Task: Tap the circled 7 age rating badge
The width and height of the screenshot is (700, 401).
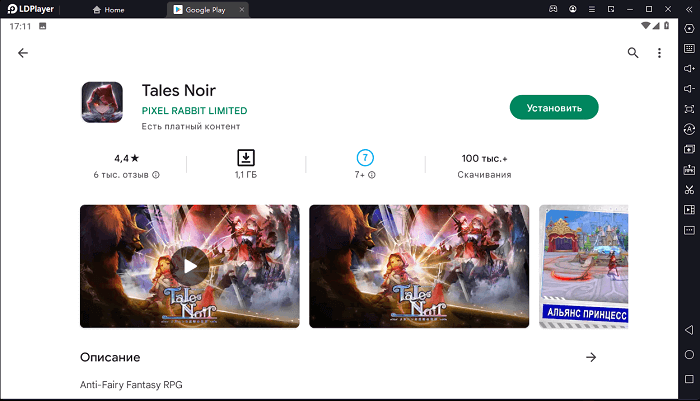Action: point(365,158)
